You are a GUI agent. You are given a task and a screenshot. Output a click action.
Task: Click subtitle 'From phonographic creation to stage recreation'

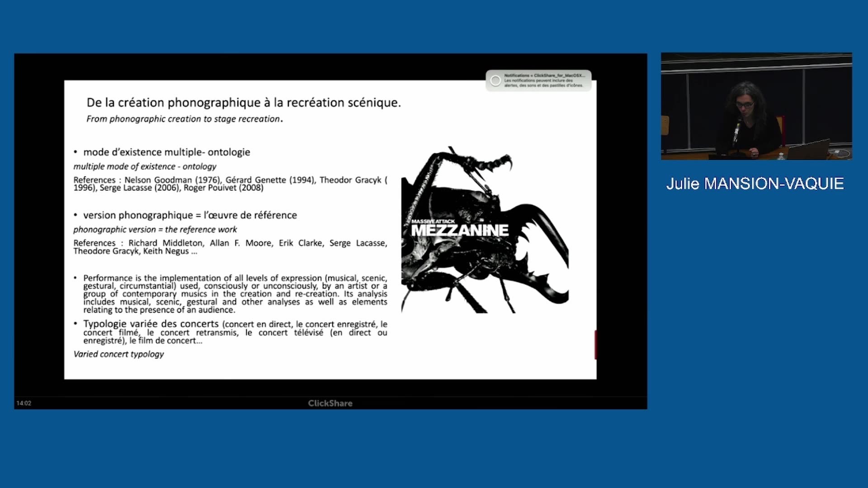coord(184,119)
